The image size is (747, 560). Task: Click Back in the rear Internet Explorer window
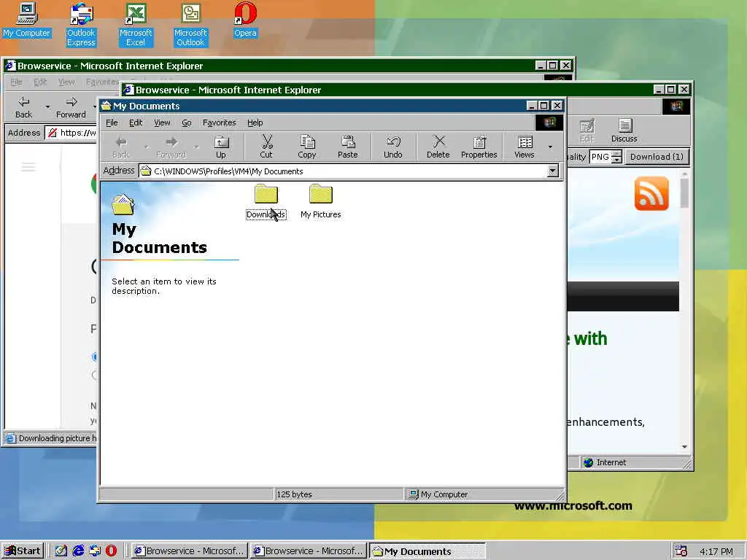tap(23, 107)
